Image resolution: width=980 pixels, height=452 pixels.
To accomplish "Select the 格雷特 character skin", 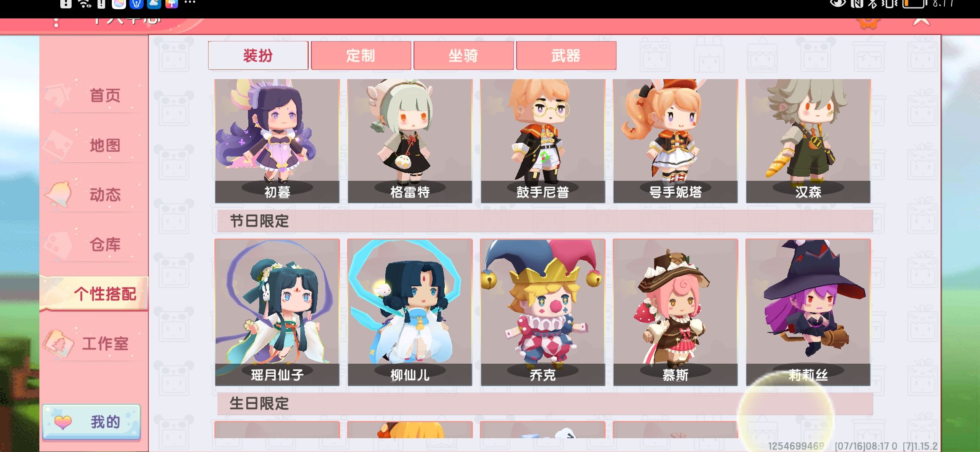I will pyautogui.click(x=410, y=141).
